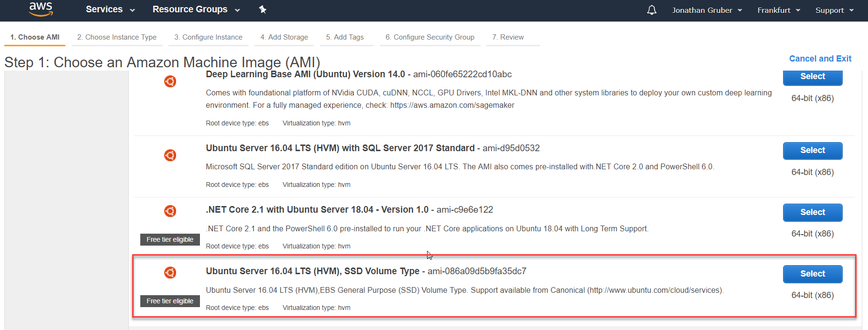Click Virtualization type: hvm for .NET Core AMI
This screenshot has width=868, height=330.
[316, 246]
